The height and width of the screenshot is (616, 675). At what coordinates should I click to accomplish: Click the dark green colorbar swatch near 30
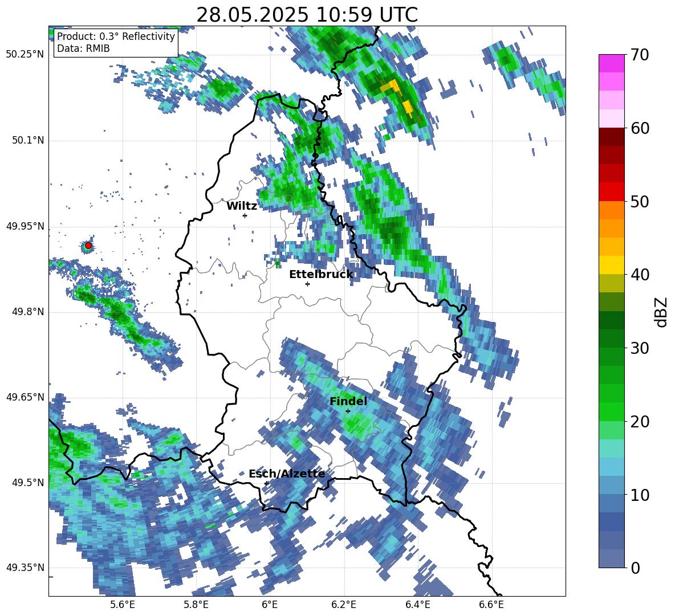click(x=611, y=338)
